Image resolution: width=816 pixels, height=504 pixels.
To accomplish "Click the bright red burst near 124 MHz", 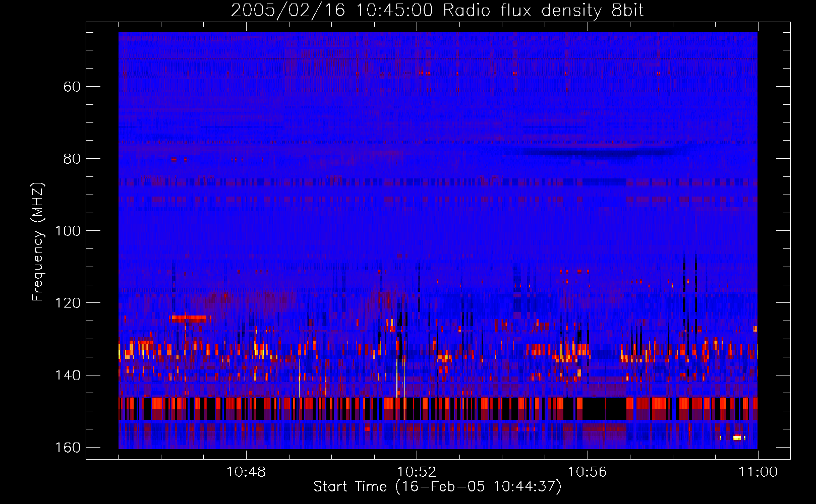I will [x=189, y=318].
